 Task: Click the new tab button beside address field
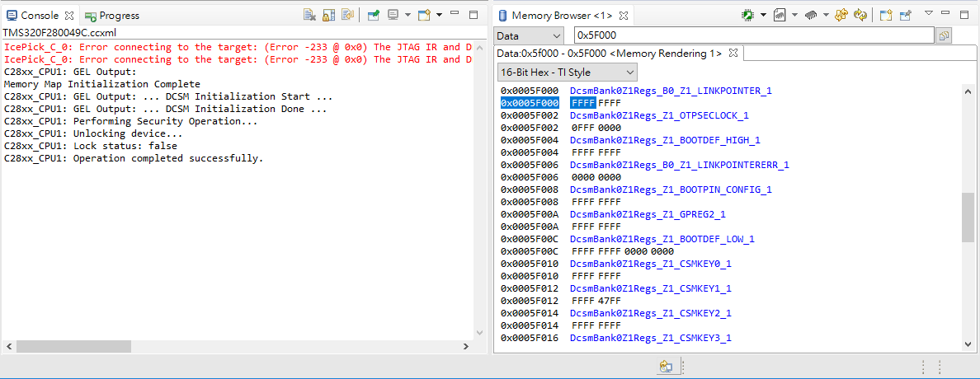click(943, 36)
